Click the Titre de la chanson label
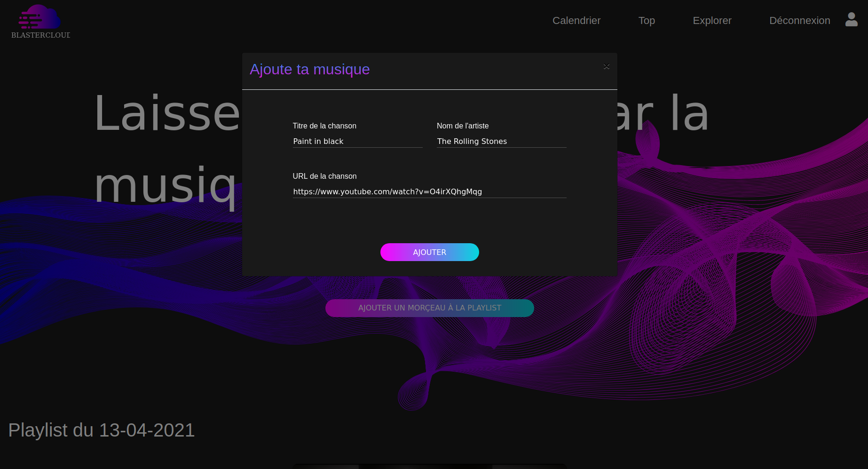The height and width of the screenshot is (469, 868). pyautogui.click(x=324, y=126)
